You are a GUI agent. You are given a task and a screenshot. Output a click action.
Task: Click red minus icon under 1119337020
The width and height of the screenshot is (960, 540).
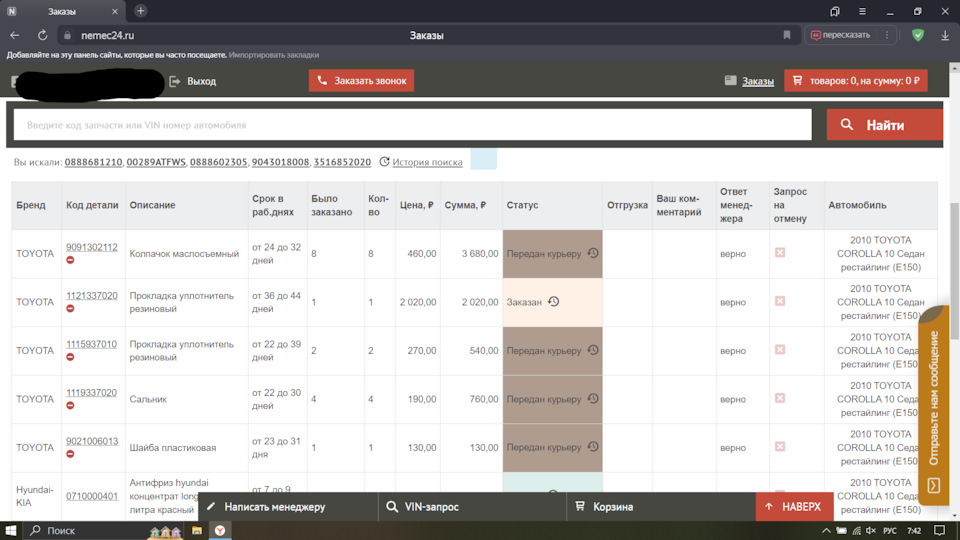(x=70, y=405)
